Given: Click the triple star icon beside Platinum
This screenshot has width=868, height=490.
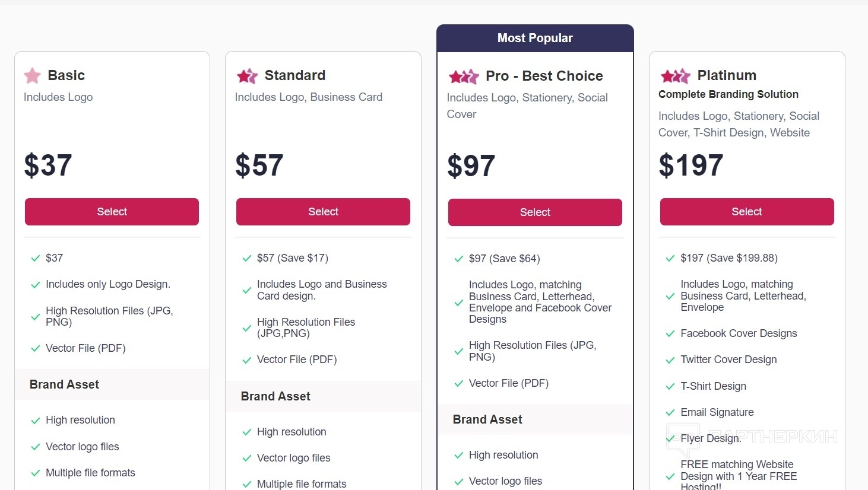Looking at the screenshot, I should pyautogui.click(x=675, y=76).
